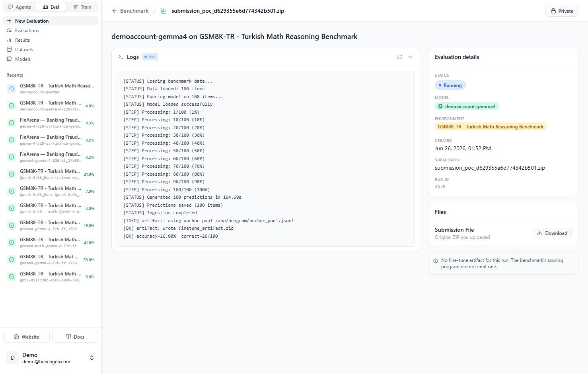Switch to the Train tab

[x=82, y=7]
